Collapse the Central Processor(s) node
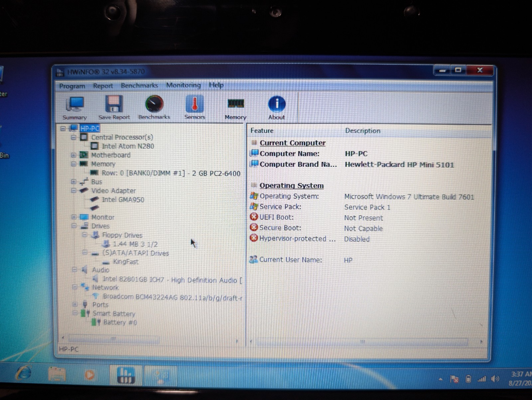The image size is (532, 400). point(73,137)
